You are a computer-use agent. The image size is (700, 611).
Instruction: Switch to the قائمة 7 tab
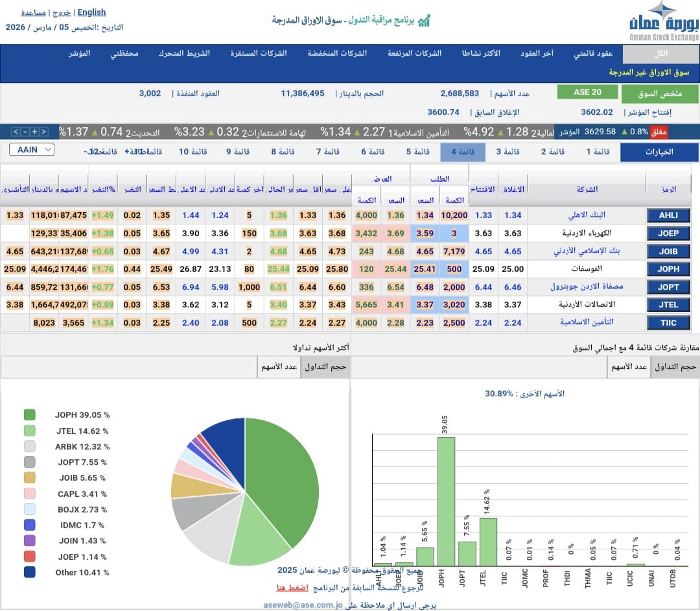pos(328,150)
